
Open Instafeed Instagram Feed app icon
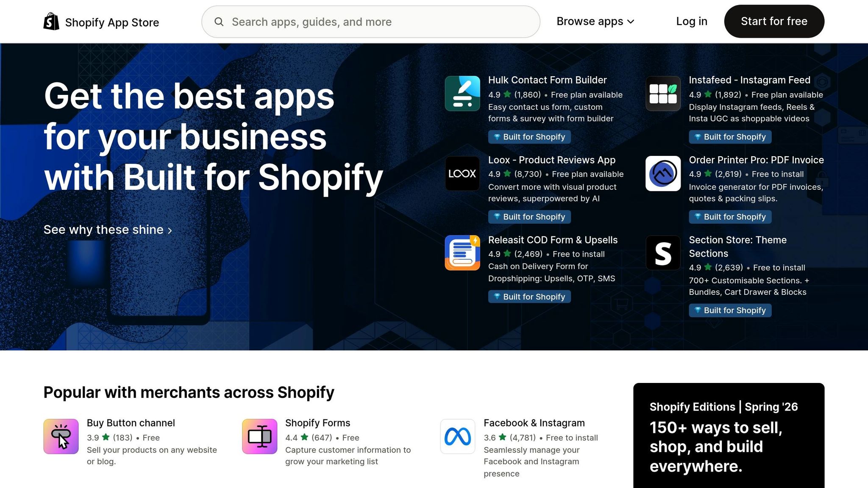tap(663, 94)
